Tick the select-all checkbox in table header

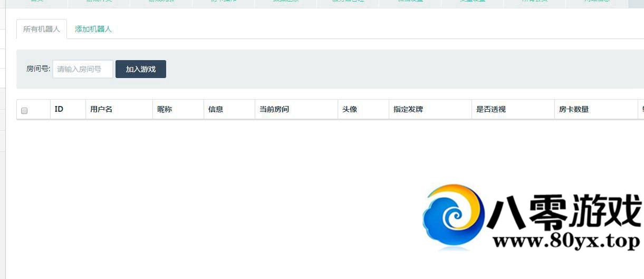[x=24, y=110]
